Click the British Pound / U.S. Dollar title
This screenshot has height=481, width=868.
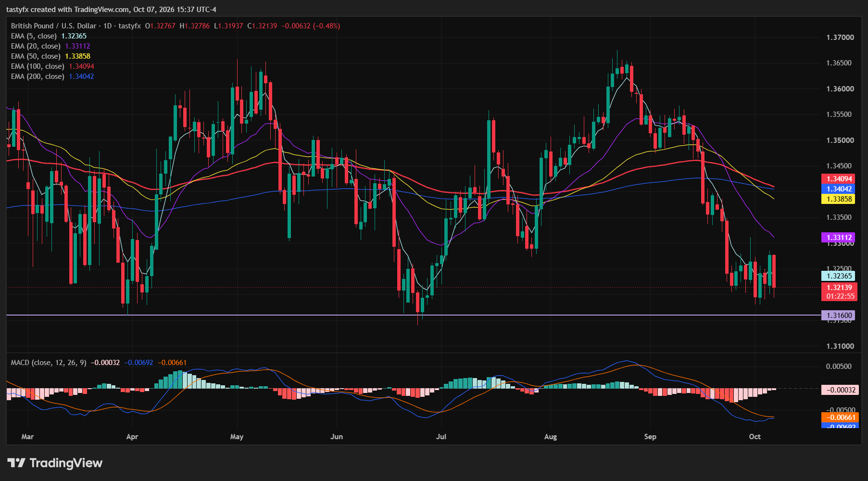(53, 26)
